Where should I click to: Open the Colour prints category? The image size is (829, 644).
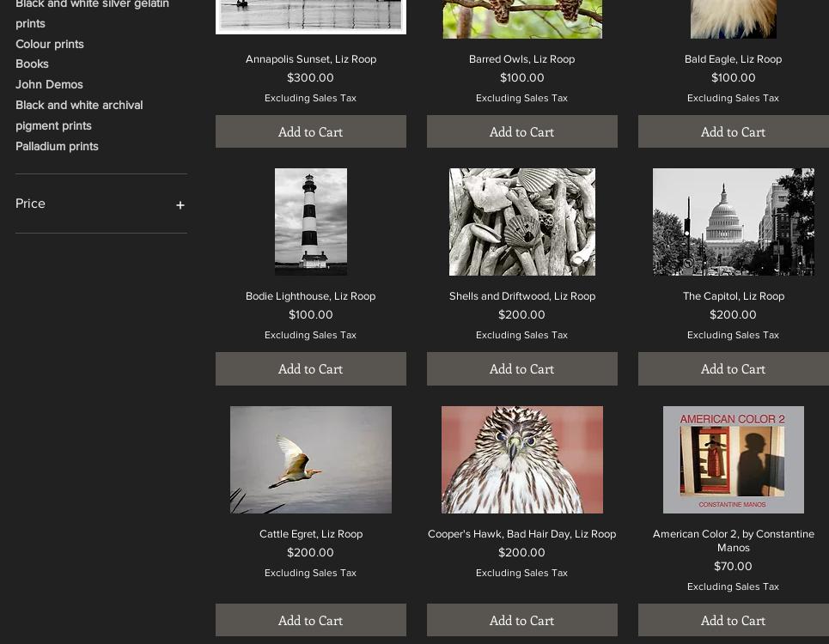50,44
